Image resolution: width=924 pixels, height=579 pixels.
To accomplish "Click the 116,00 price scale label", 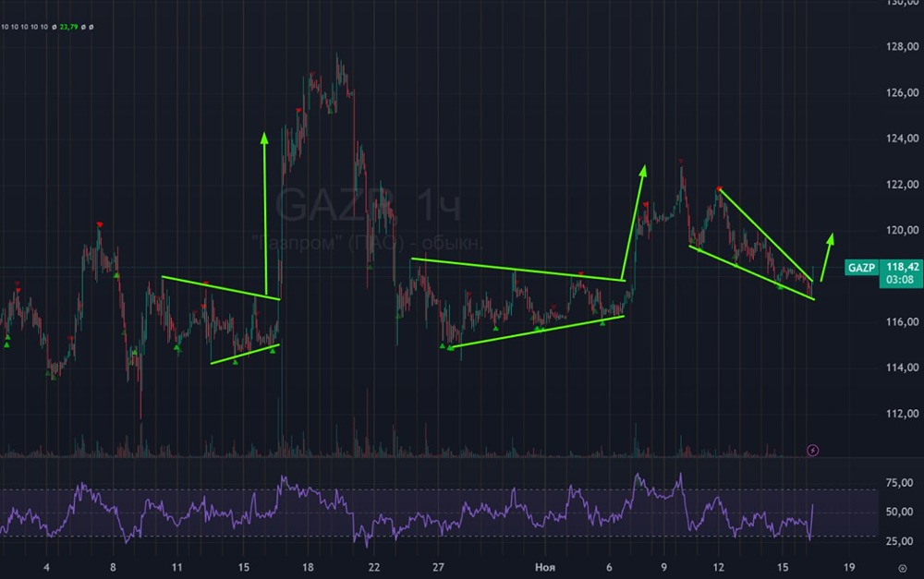I will point(902,321).
